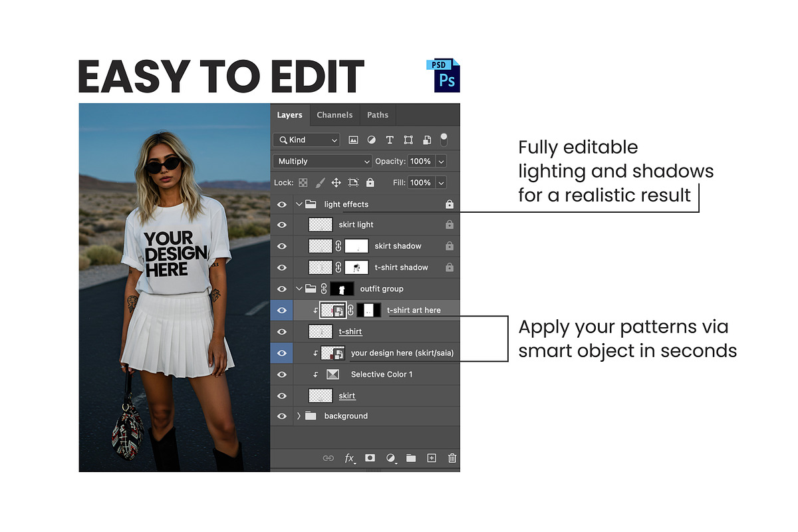
Task: Select the outfit group mask thumbnail
Action: coord(343,289)
